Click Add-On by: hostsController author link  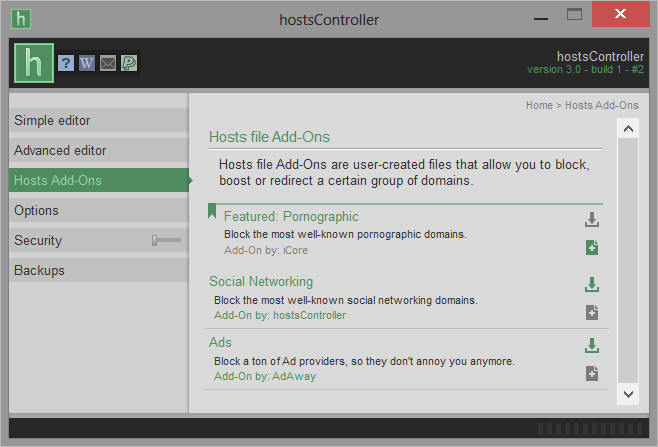[280, 315]
